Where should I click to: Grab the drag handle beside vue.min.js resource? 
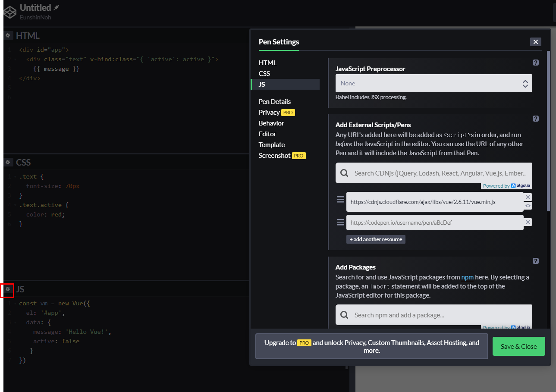pyautogui.click(x=340, y=199)
